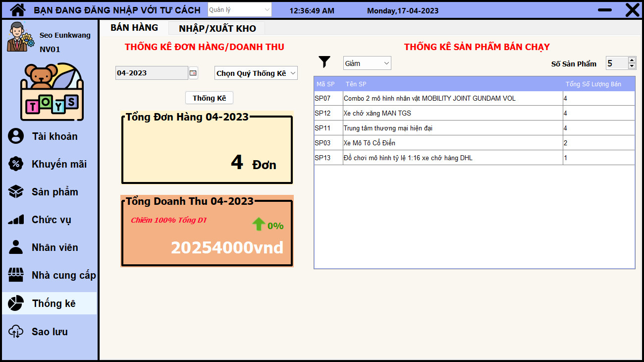Click the Thống kê pie chart icon
The height and width of the screenshot is (362, 644).
click(x=16, y=303)
